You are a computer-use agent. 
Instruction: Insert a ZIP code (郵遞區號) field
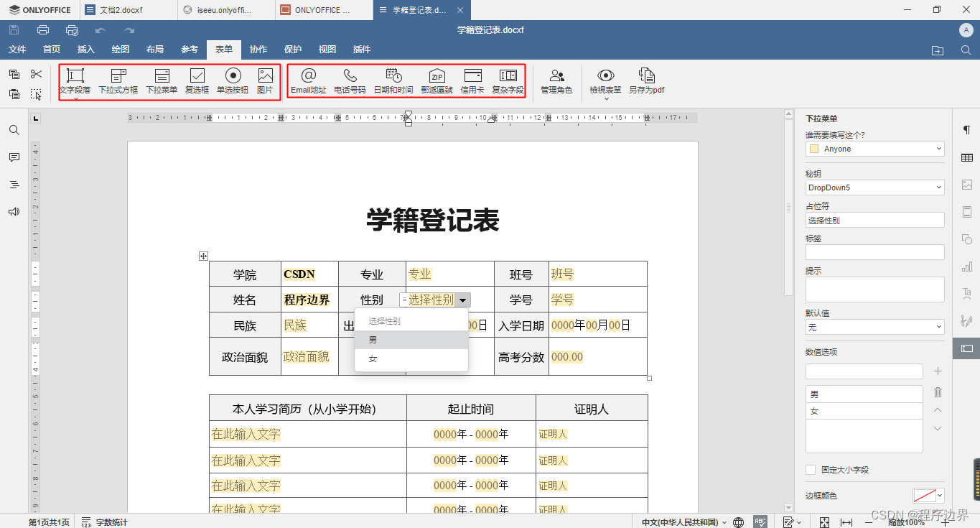(x=437, y=81)
